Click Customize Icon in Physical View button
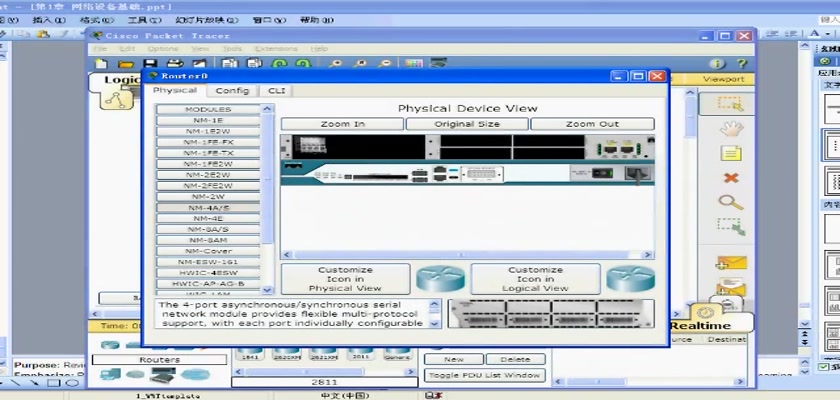Viewport: 840px width, 400px height. click(345, 279)
